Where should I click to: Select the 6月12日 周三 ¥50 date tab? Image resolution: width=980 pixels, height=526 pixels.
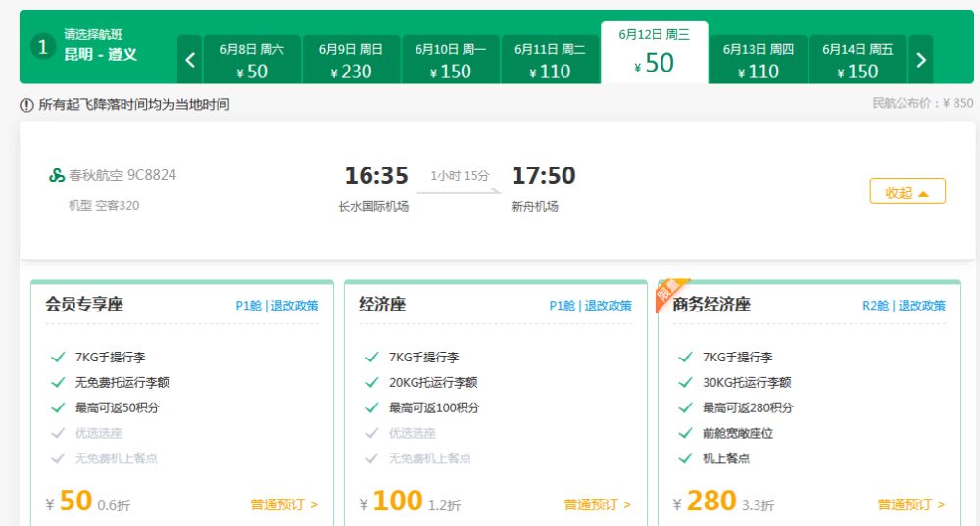655,53
